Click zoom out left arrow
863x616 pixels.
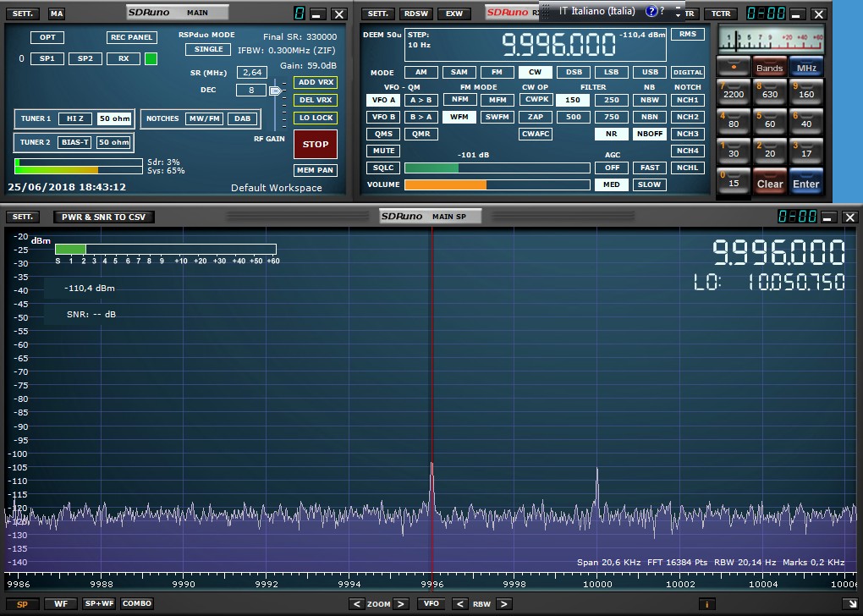357,604
